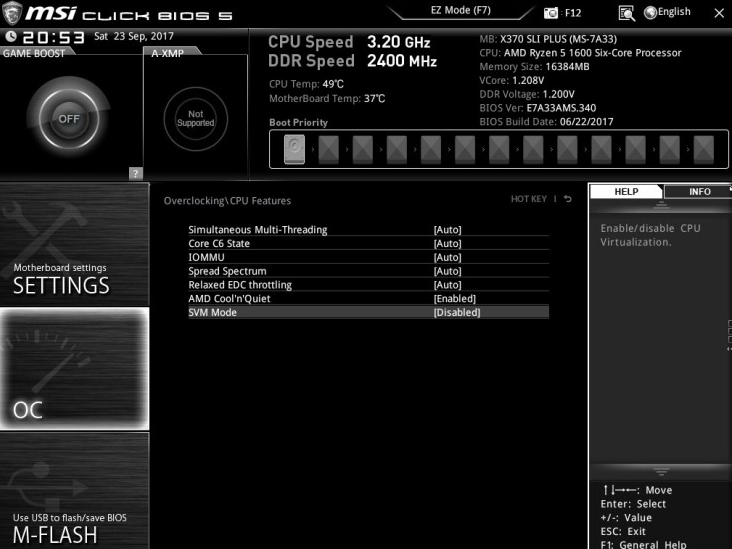
Task: Toggle the GAME BOOST knob
Action: [69, 119]
